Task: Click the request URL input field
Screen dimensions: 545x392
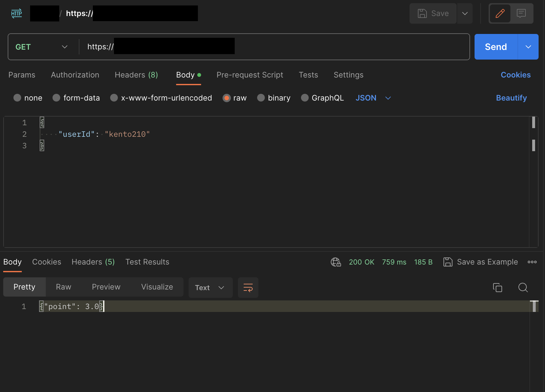Action: point(320,47)
